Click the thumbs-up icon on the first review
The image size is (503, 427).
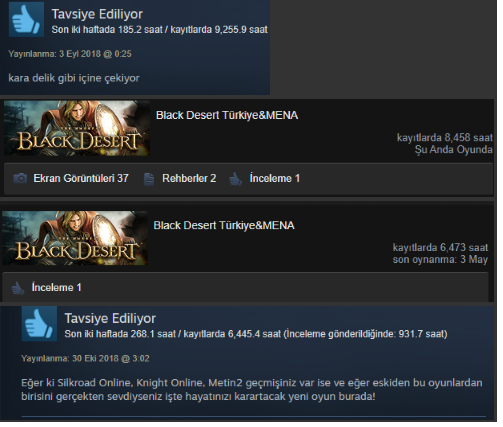click(x=26, y=19)
